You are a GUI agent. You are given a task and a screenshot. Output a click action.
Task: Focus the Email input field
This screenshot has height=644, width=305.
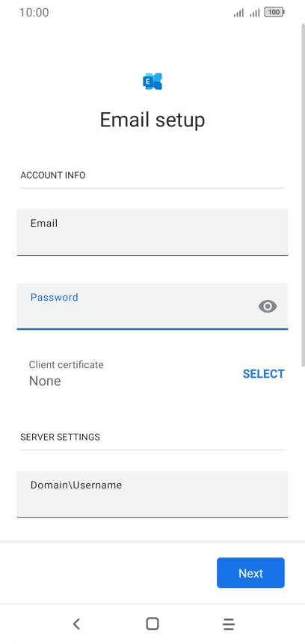click(x=152, y=232)
